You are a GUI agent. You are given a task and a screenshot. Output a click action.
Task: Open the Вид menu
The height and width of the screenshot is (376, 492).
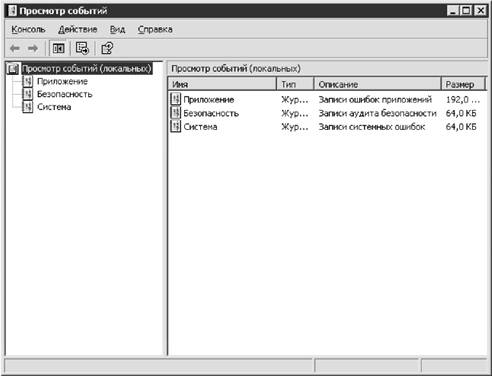pos(117,29)
